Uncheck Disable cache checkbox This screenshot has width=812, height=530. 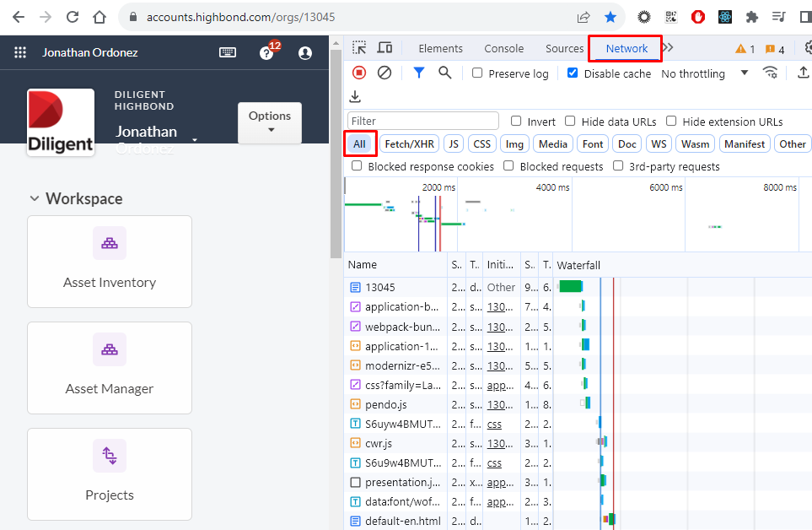coord(573,73)
